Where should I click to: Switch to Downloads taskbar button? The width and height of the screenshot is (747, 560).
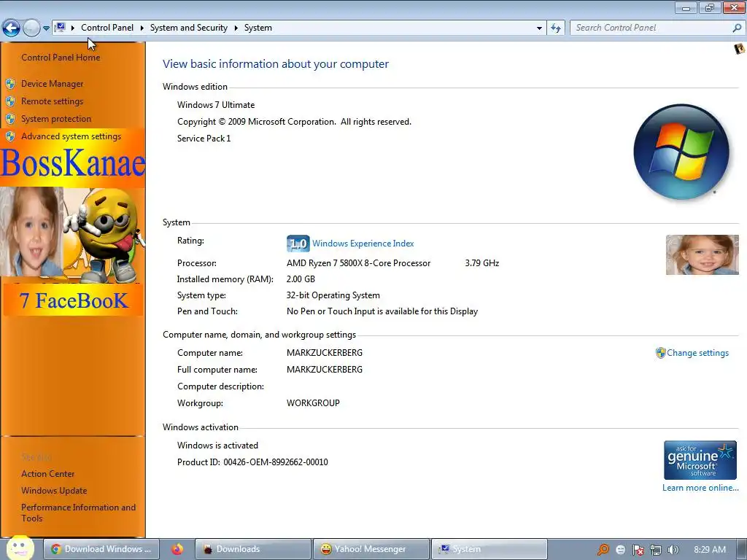click(253, 549)
